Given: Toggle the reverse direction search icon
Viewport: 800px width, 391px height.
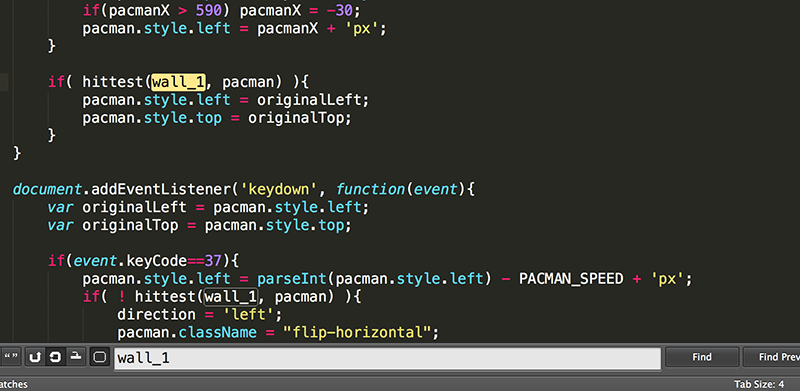Looking at the screenshot, I should (x=35, y=357).
